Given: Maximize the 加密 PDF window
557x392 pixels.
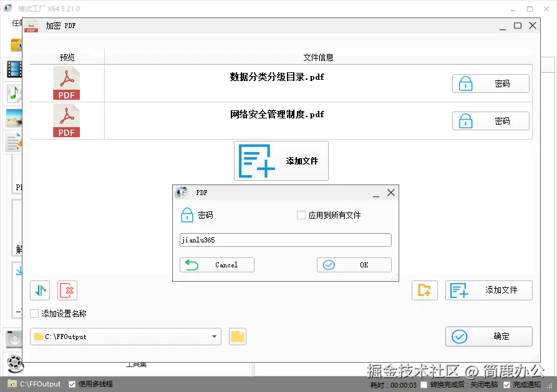Looking at the screenshot, I should pos(518,26).
